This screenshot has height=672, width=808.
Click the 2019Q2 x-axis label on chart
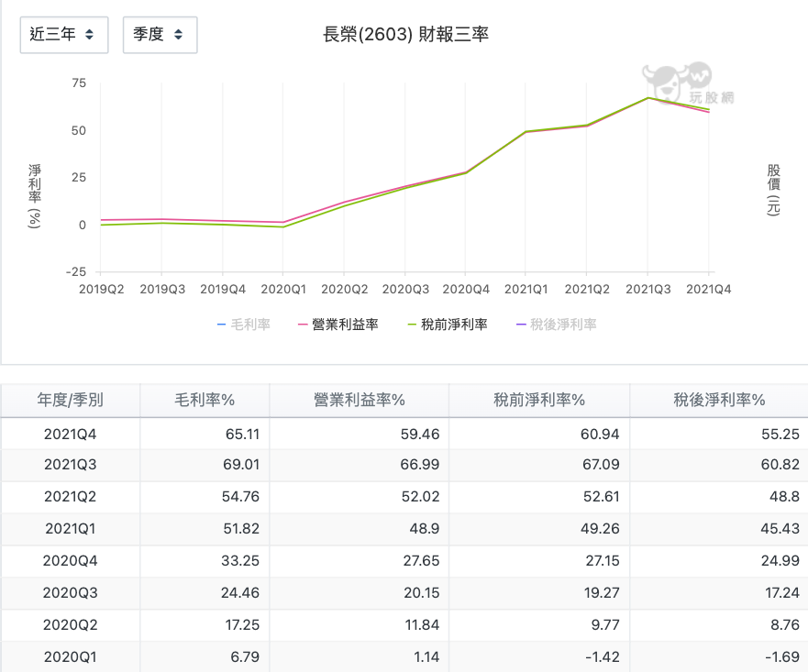click(102, 290)
